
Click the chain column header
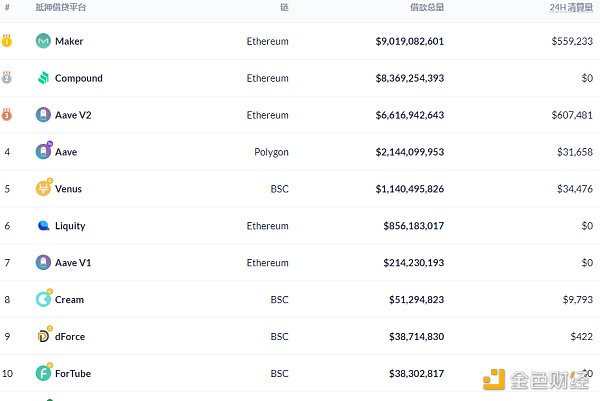coord(284,7)
